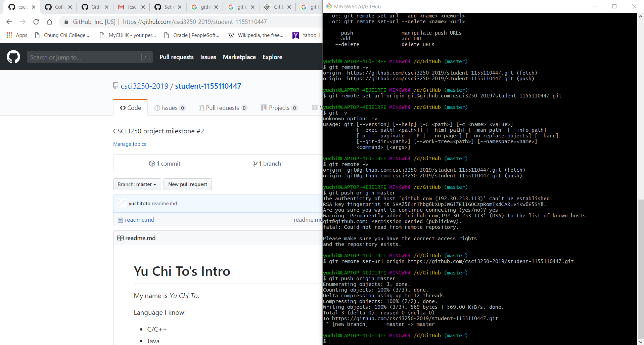Click the repository book icon beside csci3250-2019
Image resolution: width=644 pixels, height=345 pixels.
(x=116, y=86)
